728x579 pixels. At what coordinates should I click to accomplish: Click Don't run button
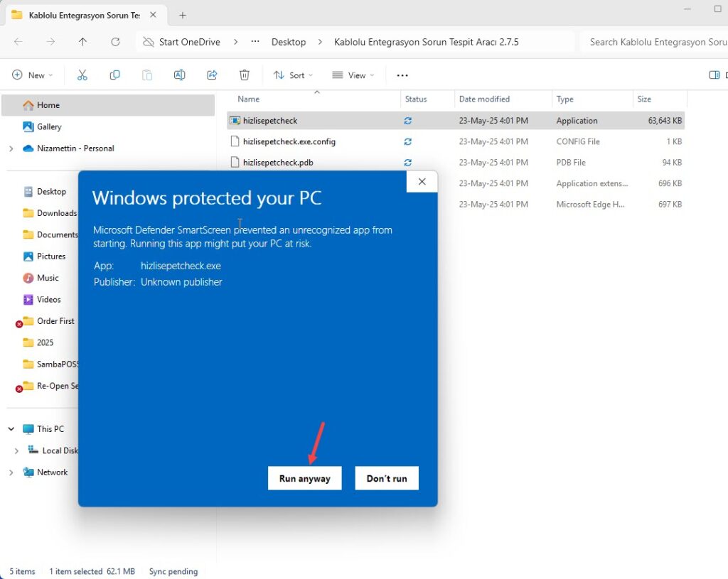[387, 478]
